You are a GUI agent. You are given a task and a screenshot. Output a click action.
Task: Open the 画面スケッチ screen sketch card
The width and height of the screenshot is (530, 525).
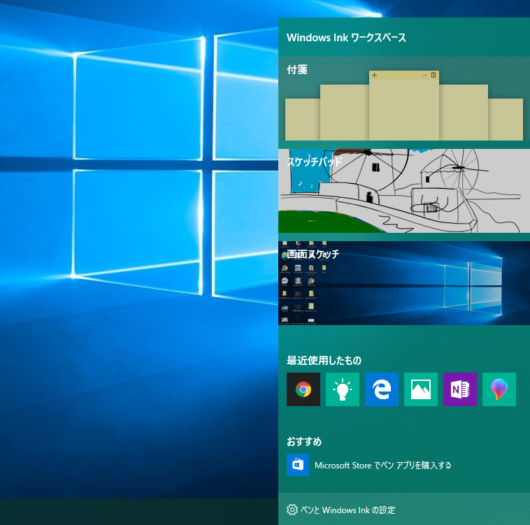click(404, 283)
